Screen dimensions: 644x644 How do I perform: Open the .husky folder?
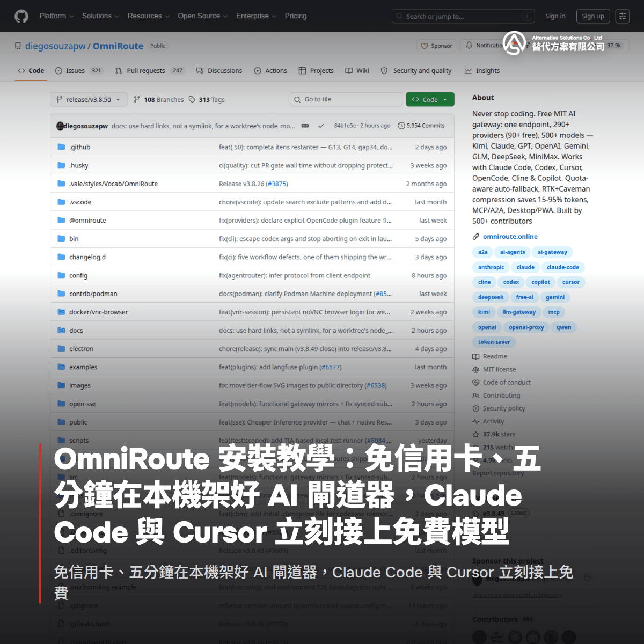click(x=79, y=165)
